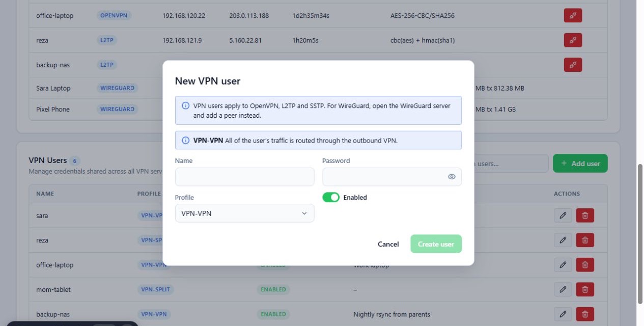Image resolution: width=644 pixels, height=326 pixels.
Task: Click the mom-tablet user name
Action: [x=53, y=289]
